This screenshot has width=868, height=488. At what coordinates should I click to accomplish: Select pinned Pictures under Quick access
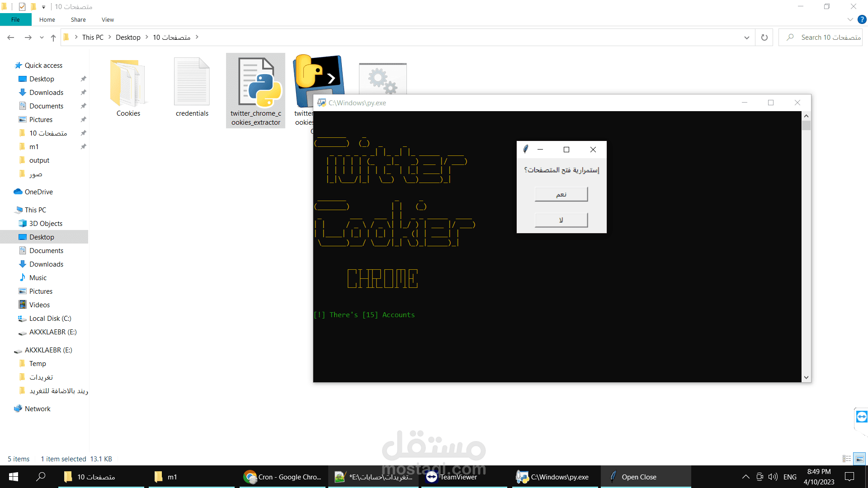pos(41,120)
